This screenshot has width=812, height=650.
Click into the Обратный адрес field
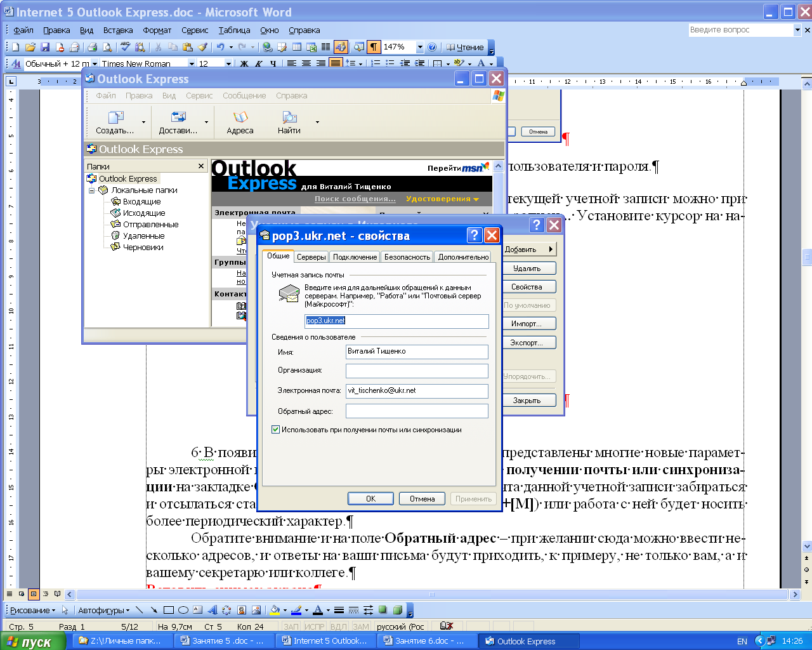[x=417, y=411]
